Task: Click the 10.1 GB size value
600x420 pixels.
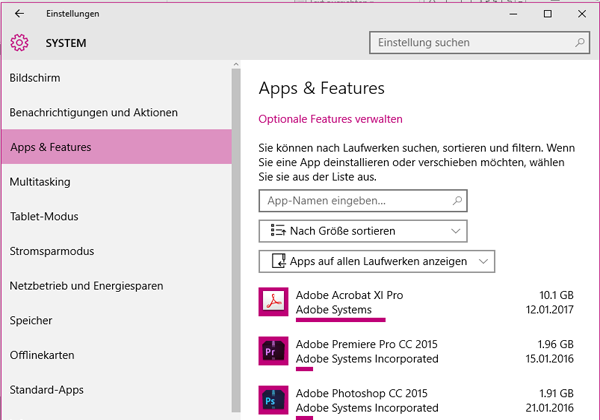Action: (x=556, y=295)
